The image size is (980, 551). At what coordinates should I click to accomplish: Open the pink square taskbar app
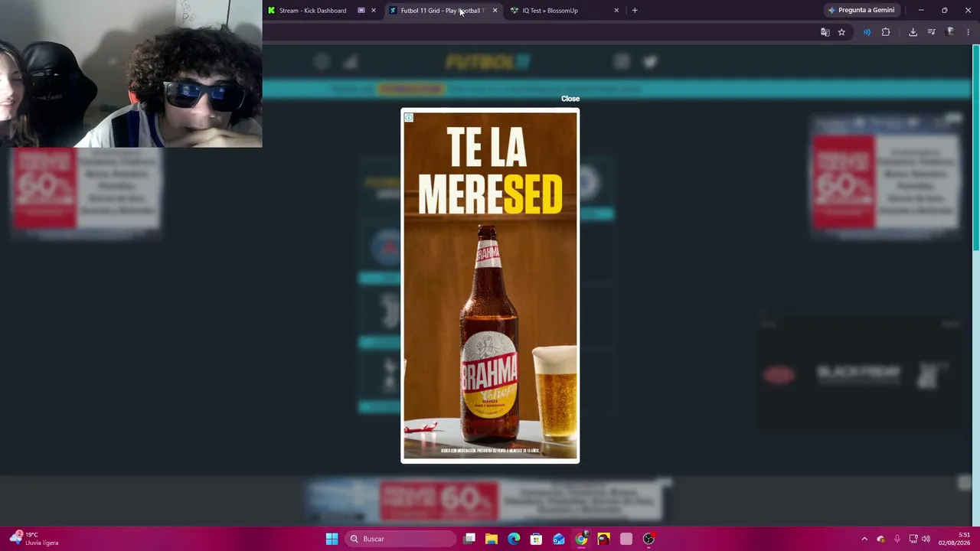pos(626,539)
